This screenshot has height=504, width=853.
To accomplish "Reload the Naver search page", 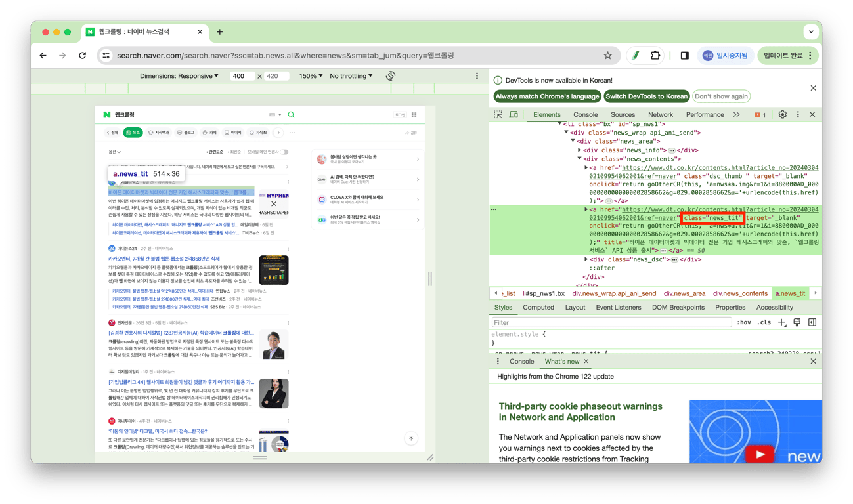I will 83,56.
